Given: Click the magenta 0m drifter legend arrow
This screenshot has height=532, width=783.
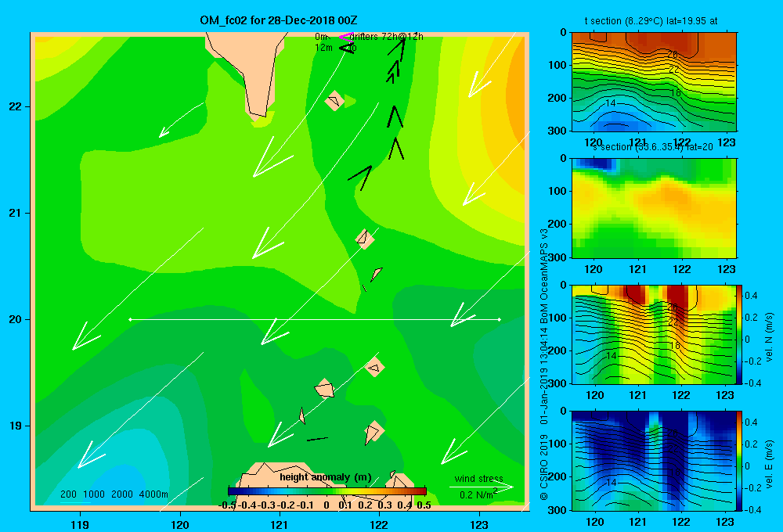Looking at the screenshot, I should 345,37.
